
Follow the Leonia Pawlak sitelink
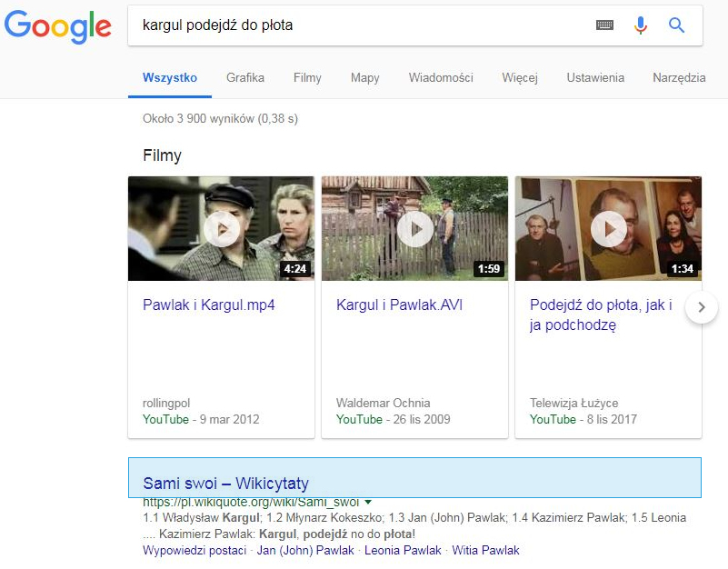coord(403,551)
